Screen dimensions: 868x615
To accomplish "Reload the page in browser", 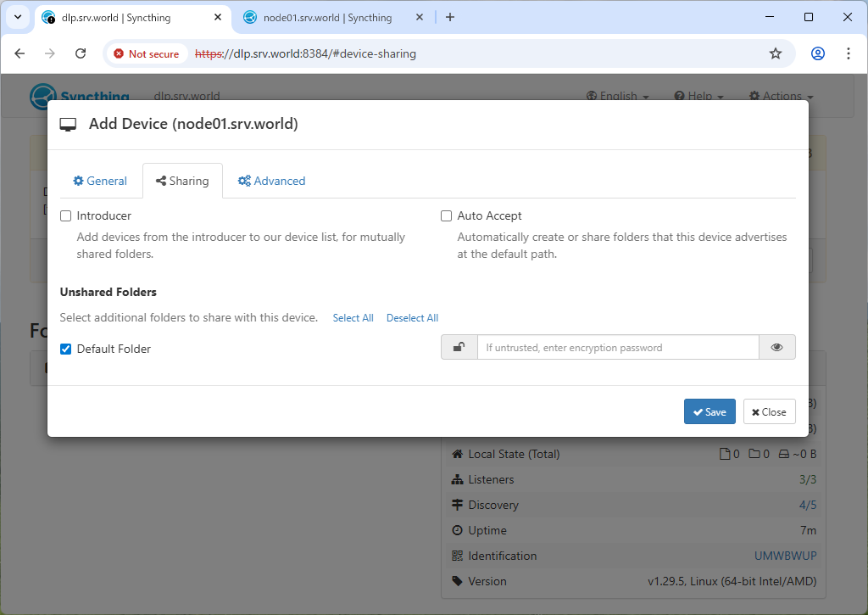I will [81, 53].
